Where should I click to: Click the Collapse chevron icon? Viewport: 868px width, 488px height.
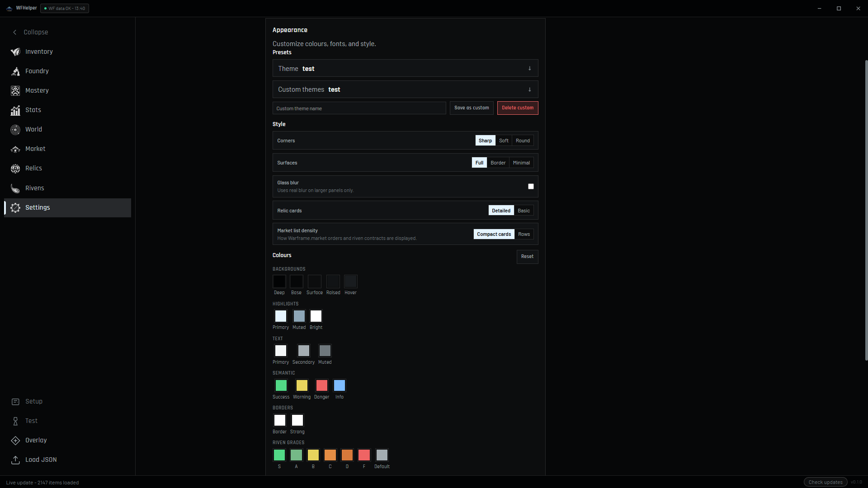15,32
